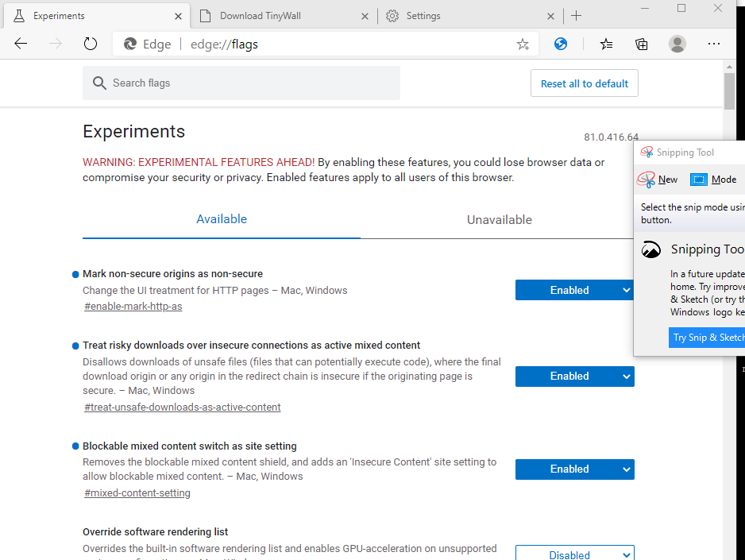
Task: Expand the Mark non-secure origins dropdown
Action: (574, 290)
